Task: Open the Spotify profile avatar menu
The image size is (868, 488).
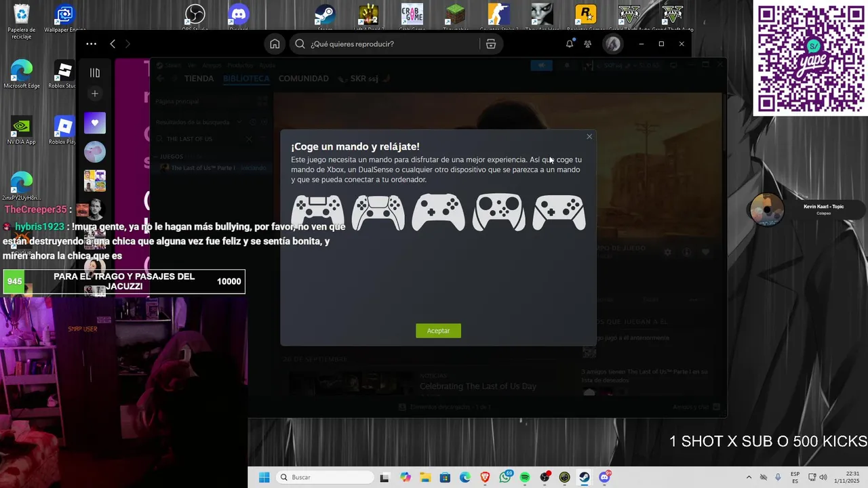Action: (x=613, y=44)
